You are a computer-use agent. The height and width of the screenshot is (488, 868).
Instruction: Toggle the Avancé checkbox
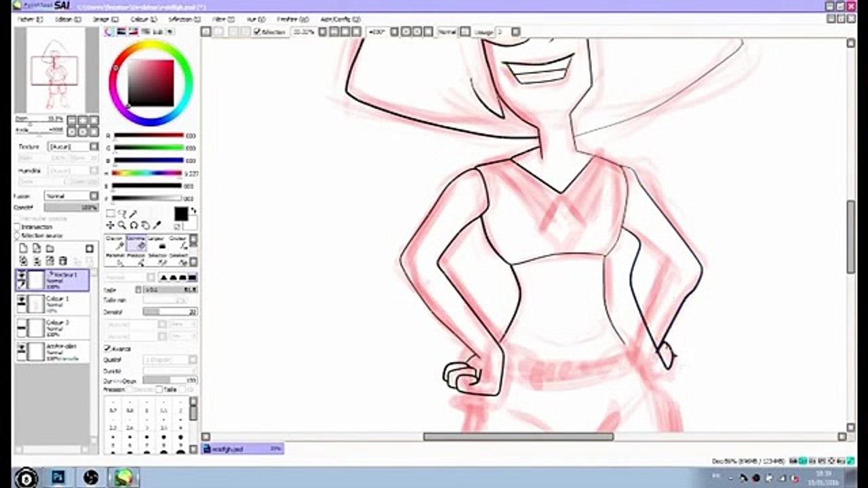107,348
